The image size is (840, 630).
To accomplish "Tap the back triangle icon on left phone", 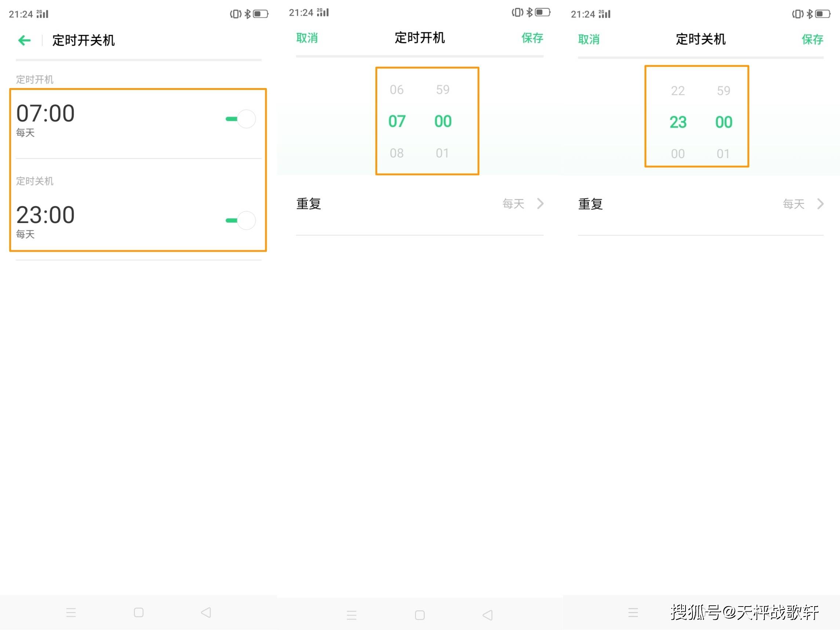I will [206, 612].
